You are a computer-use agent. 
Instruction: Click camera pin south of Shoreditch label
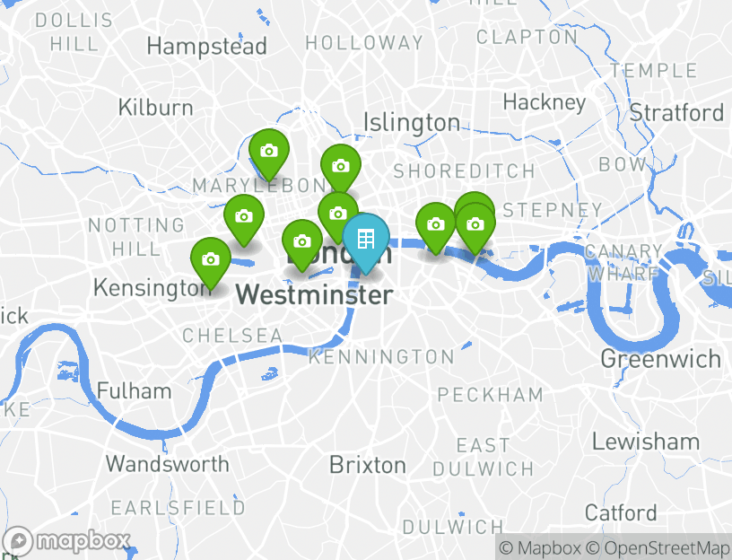point(436,226)
